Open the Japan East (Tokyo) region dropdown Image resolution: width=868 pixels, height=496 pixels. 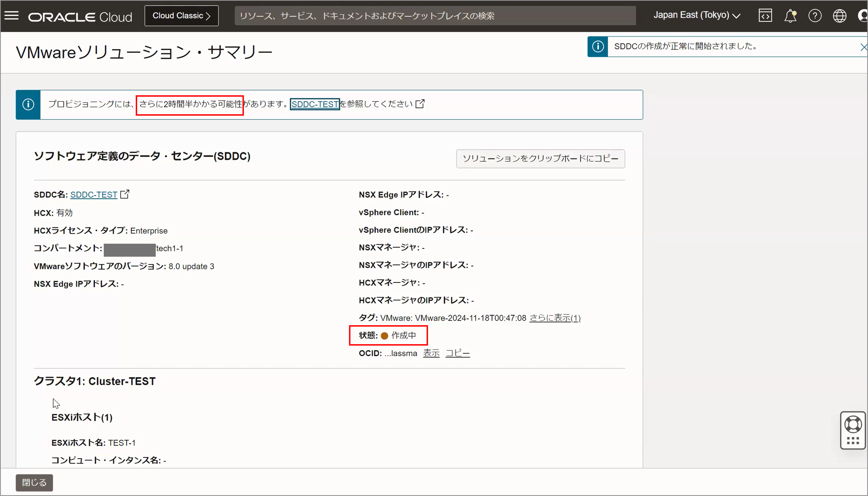(697, 15)
